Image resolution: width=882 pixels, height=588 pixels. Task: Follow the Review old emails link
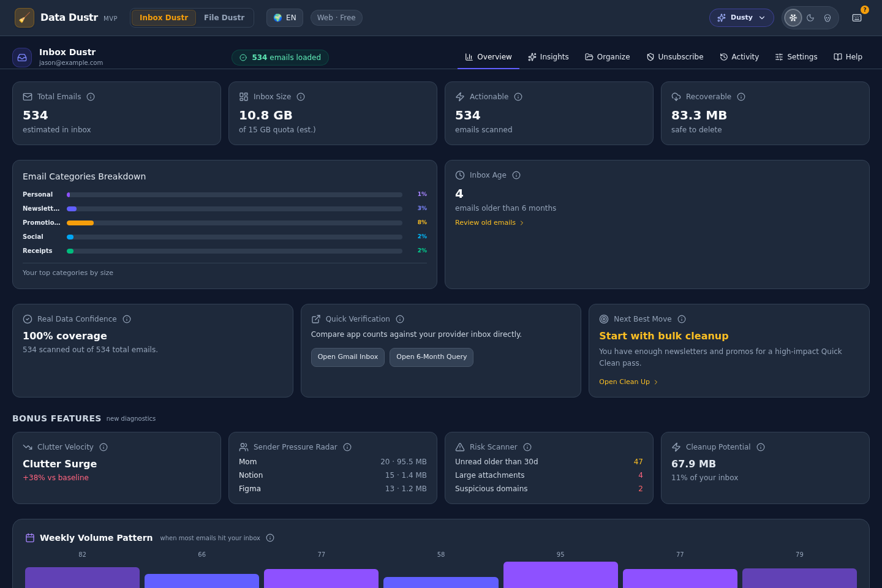click(x=489, y=223)
